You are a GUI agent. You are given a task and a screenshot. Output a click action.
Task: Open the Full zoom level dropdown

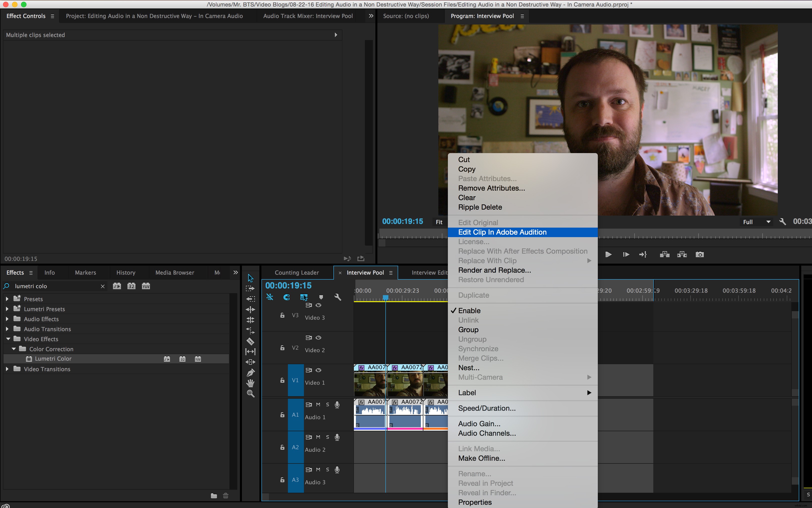click(x=756, y=222)
